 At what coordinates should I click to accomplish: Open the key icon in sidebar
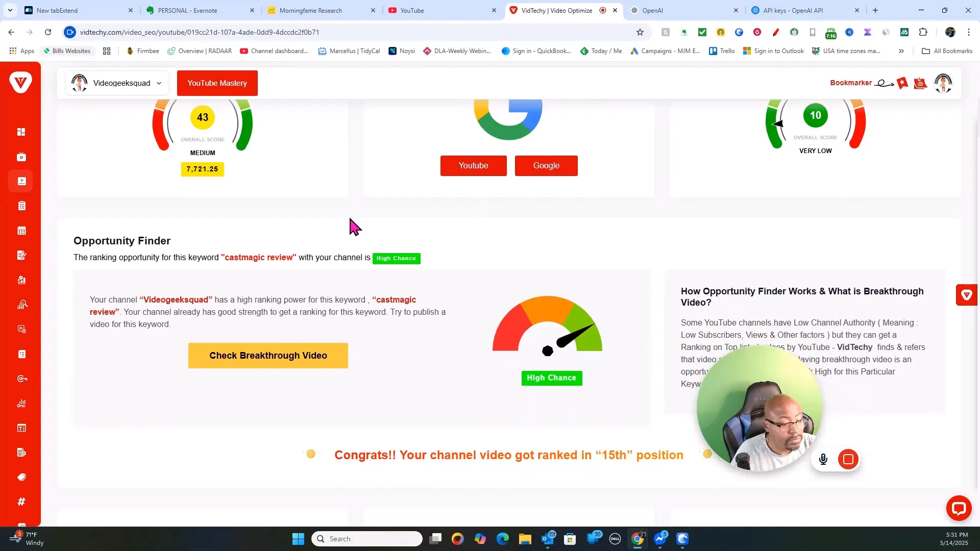click(21, 379)
